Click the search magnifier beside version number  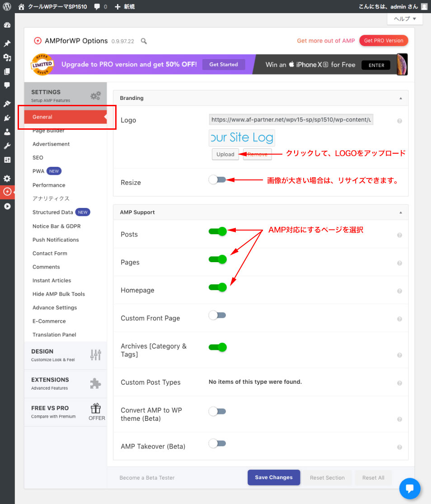click(x=144, y=41)
